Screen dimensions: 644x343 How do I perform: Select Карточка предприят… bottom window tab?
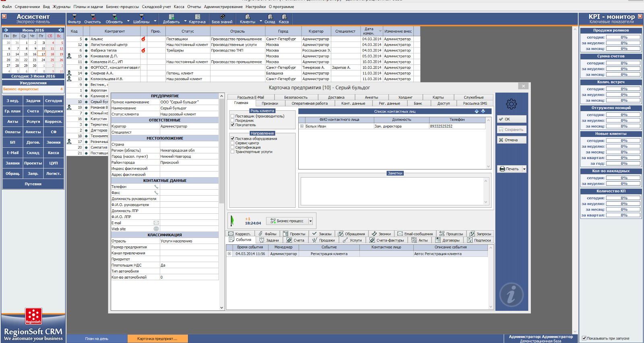pos(158,339)
